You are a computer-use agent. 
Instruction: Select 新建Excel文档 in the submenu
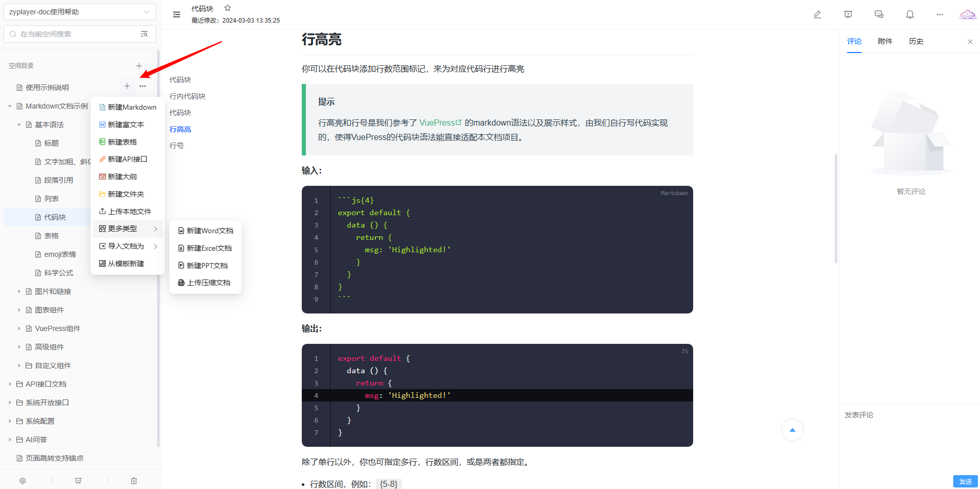205,248
